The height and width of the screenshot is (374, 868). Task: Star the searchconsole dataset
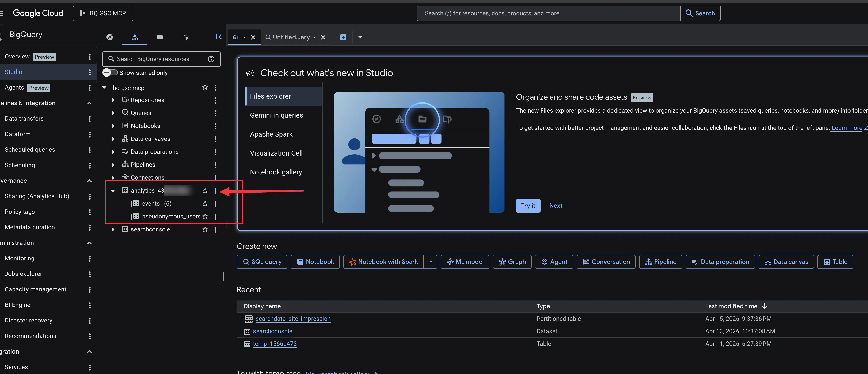(x=205, y=229)
